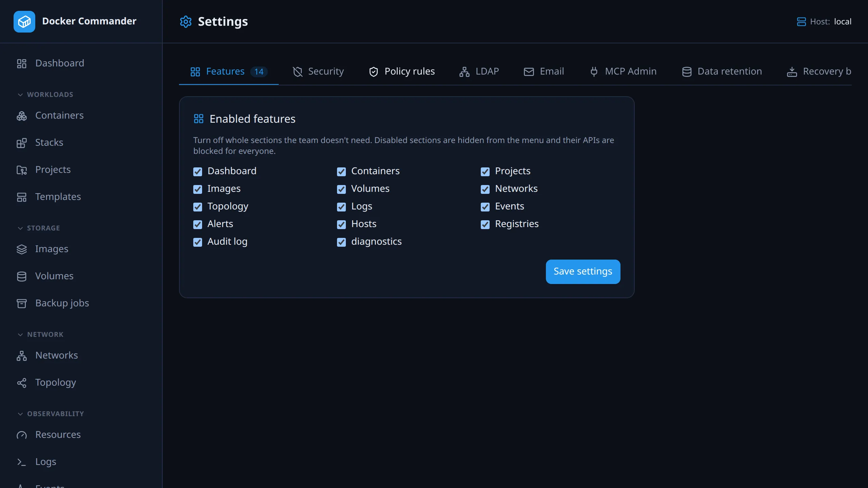This screenshot has height=488, width=868.
Task: Open the MCP Admin tab
Action: [623, 72]
